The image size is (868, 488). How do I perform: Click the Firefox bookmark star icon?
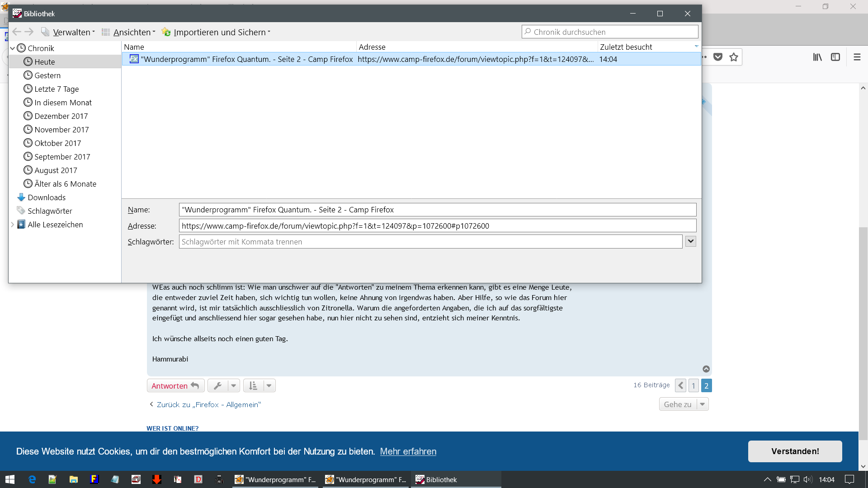733,57
